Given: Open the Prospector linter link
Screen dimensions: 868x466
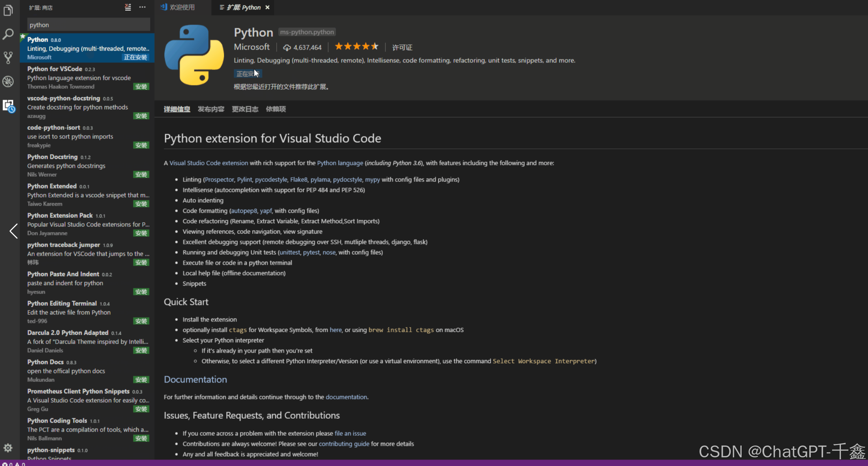Looking at the screenshot, I should click(219, 179).
